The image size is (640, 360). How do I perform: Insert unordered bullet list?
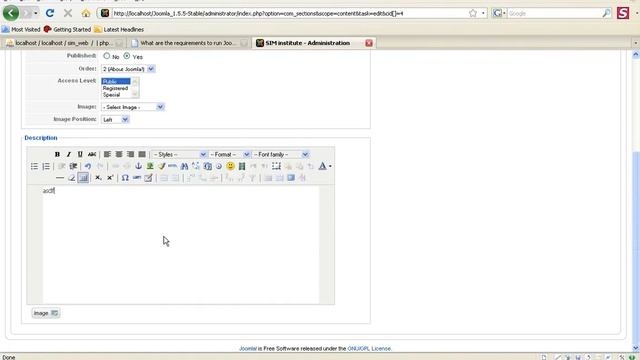click(x=34, y=166)
